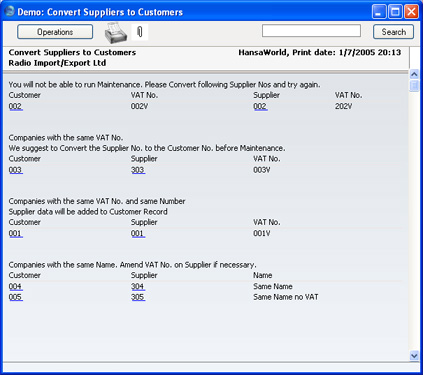This screenshot has width=423, height=375.
Task: Open Supplier 305 link
Action: click(138, 297)
